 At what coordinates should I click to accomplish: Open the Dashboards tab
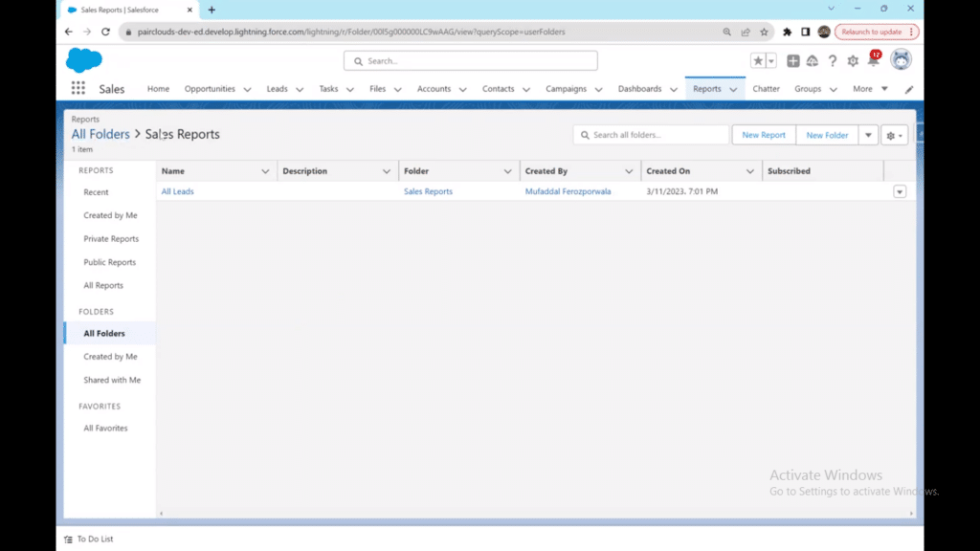pos(639,89)
